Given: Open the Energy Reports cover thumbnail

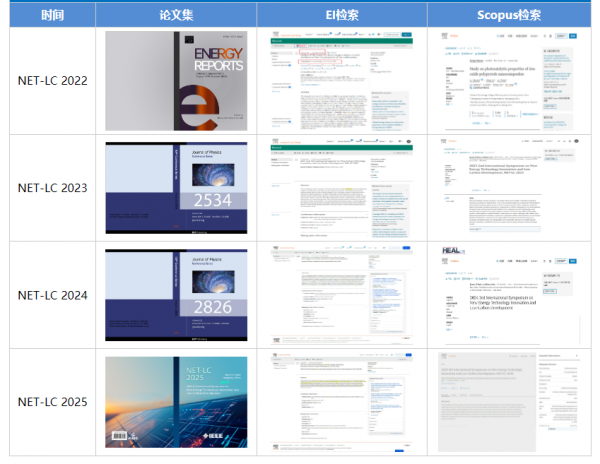Looking at the screenshot, I should [x=176, y=81].
